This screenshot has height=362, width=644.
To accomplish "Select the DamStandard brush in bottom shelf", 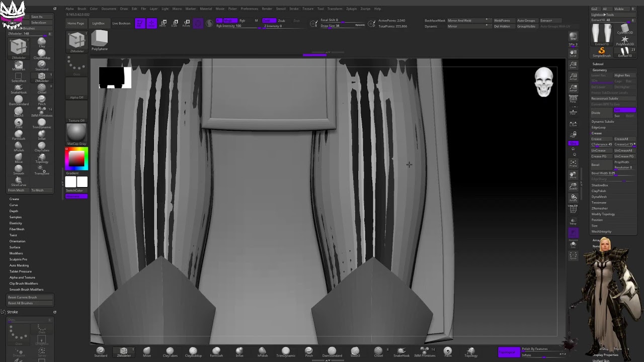I will 332,351.
